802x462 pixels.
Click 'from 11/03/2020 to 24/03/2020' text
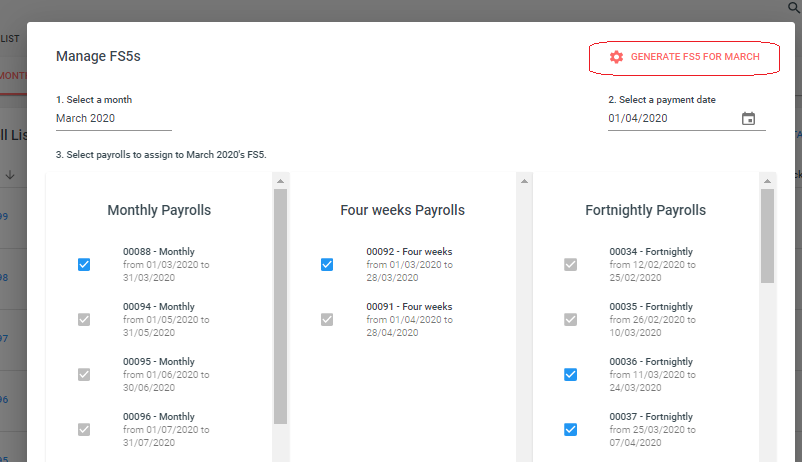click(653, 381)
